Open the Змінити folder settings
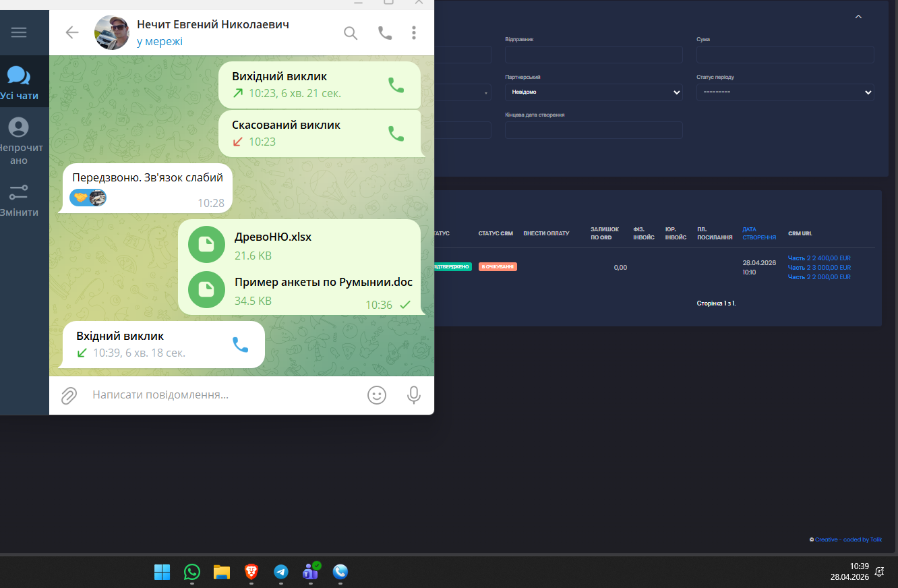Screen dimensions: 898x588 click(19, 200)
